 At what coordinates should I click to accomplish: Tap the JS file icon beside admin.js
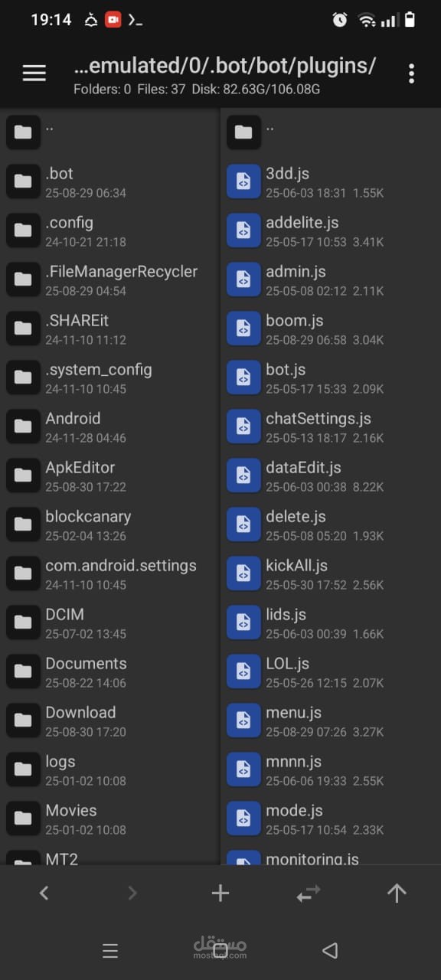(x=243, y=279)
